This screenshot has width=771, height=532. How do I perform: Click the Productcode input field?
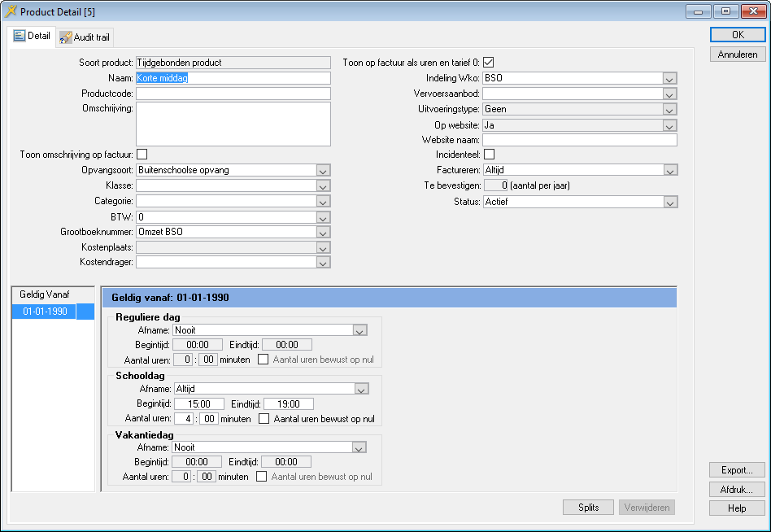click(x=233, y=94)
